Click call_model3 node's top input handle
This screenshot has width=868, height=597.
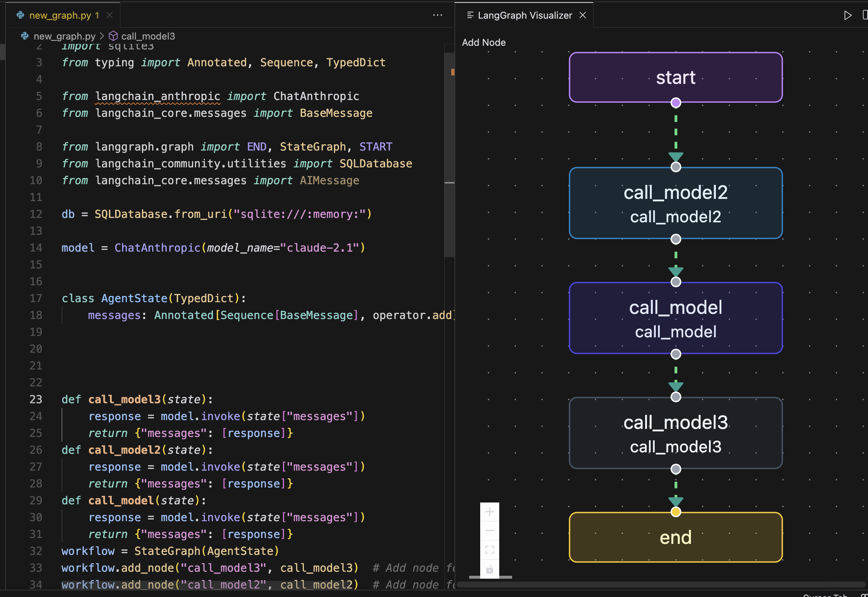tap(676, 397)
